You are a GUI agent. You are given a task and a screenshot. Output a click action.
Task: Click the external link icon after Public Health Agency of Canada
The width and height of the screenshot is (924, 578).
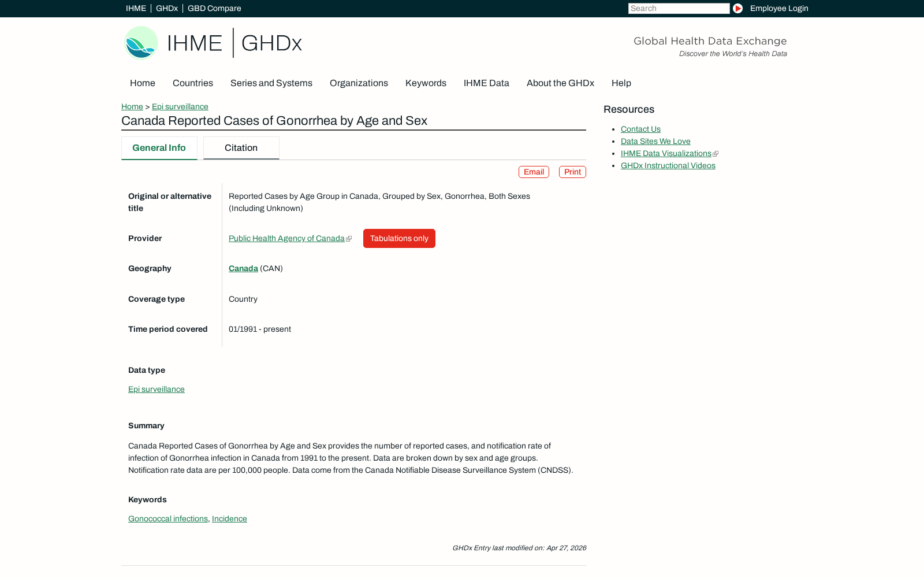349,239
